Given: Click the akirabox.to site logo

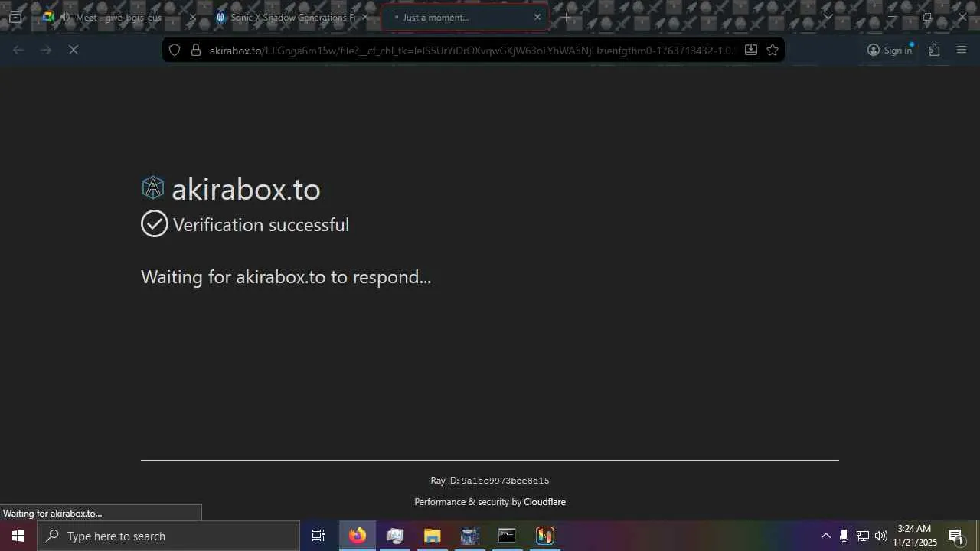Looking at the screenshot, I should (153, 187).
